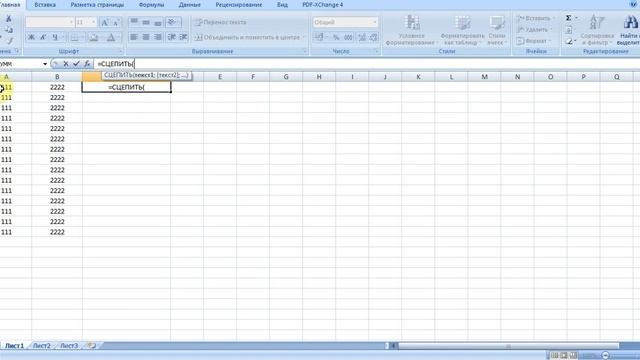Open the Формулы ribbon tab
Image resolution: width=640 pixels, height=360 pixels.
(151, 5)
